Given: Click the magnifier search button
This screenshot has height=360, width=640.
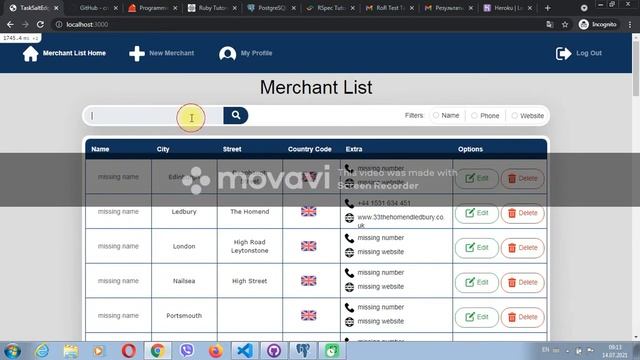Looking at the screenshot, I should [236, 116].
